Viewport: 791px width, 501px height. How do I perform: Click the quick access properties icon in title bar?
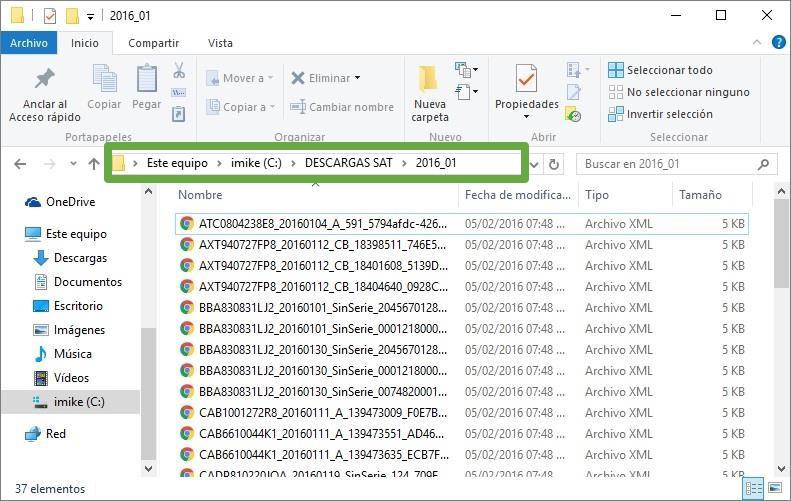tap(49, 16)
